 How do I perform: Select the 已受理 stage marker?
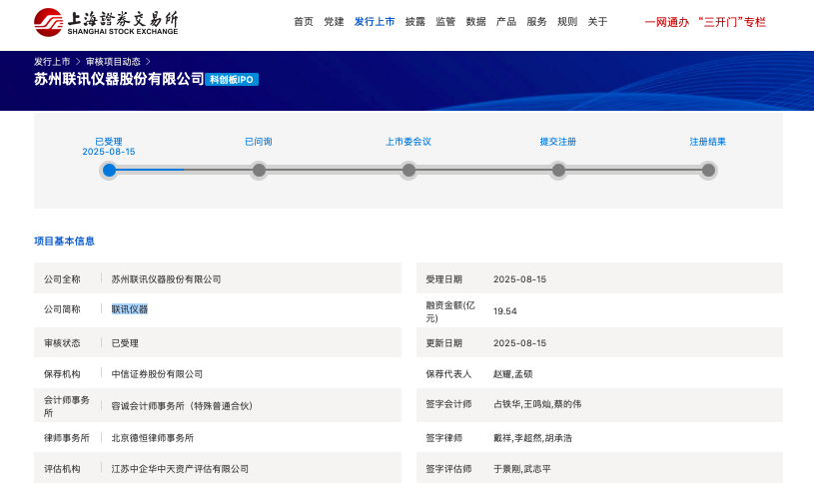(109, 170)
